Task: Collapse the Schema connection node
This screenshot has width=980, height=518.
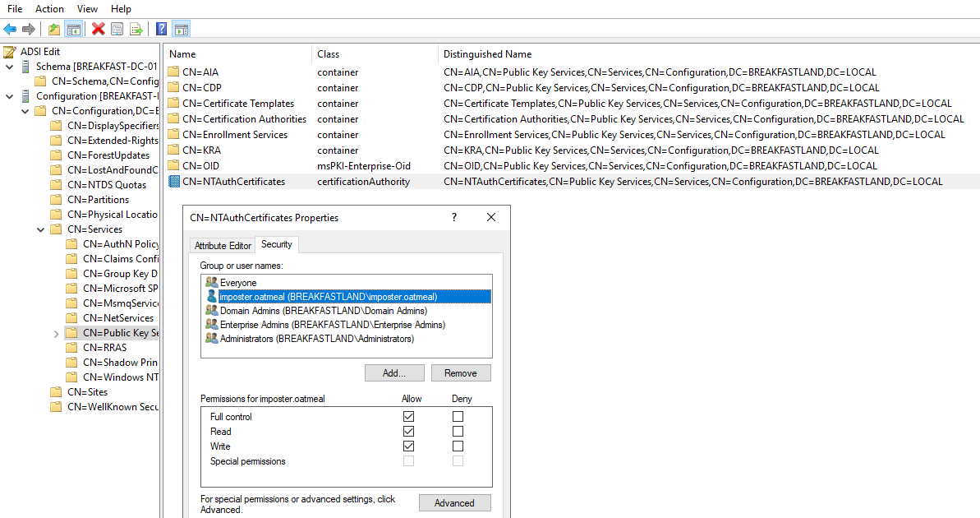Action: 9,67
